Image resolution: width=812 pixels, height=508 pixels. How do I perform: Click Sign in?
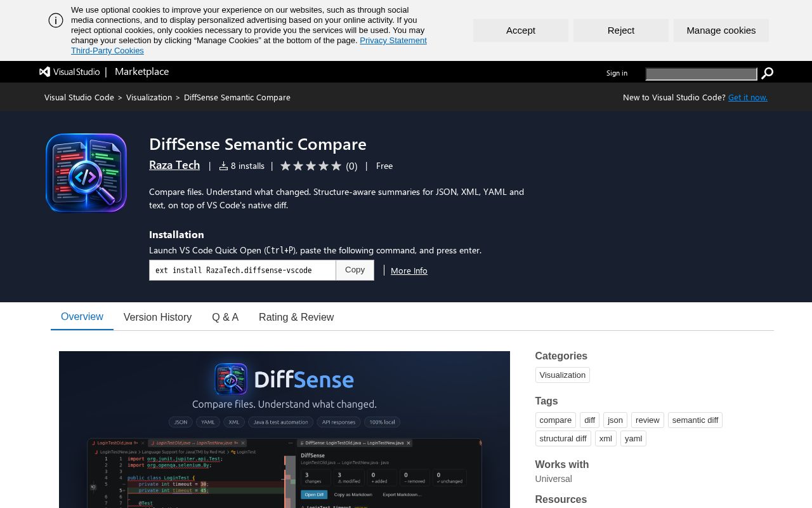tap(617, 73)
